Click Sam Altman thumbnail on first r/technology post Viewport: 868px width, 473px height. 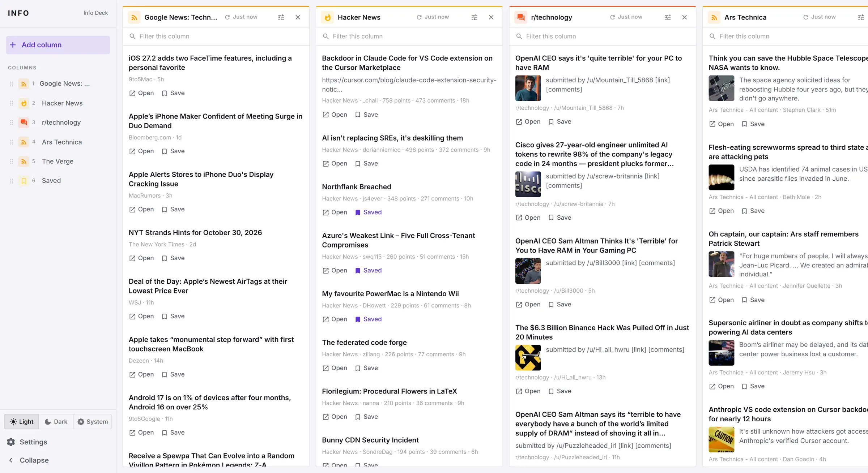click(528, 88)
